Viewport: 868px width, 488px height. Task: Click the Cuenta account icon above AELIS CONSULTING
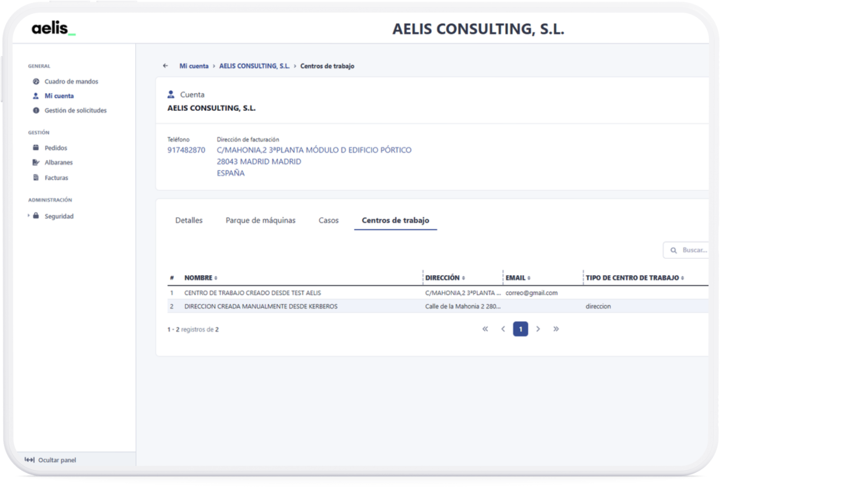pos(170,94)
